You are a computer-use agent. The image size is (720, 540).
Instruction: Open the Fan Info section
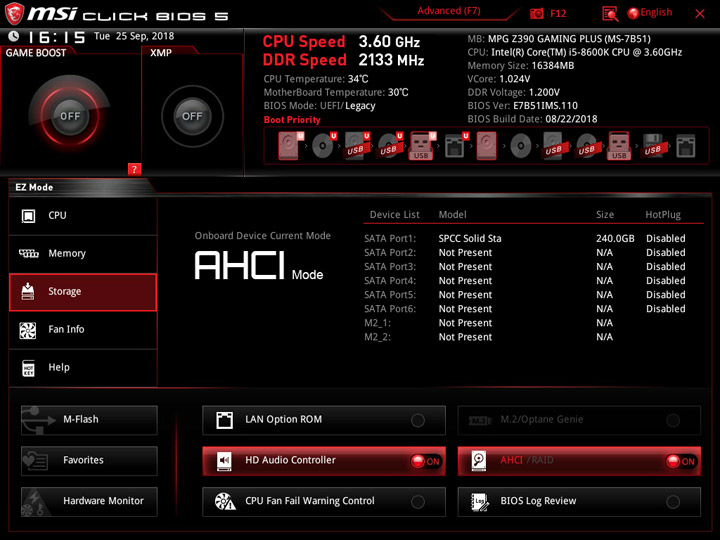tap(83, 330)
